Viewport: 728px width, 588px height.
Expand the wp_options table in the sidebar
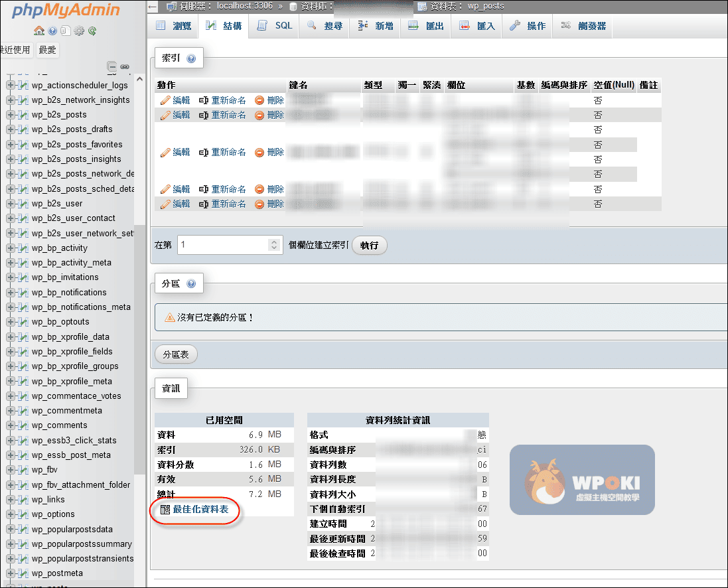click(x=11, y=514)
